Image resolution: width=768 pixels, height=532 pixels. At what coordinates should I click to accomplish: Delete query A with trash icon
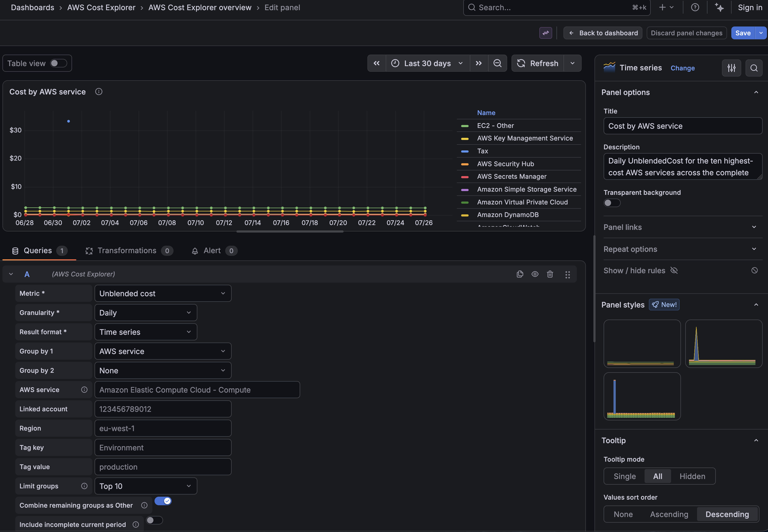click(550, 274)
